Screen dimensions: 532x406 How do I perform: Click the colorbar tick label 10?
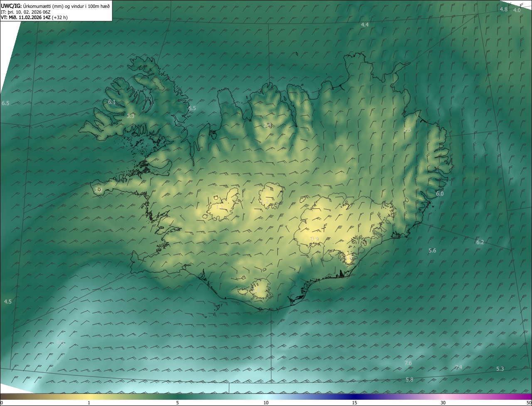pyautogui.click(x=266, y=403)
